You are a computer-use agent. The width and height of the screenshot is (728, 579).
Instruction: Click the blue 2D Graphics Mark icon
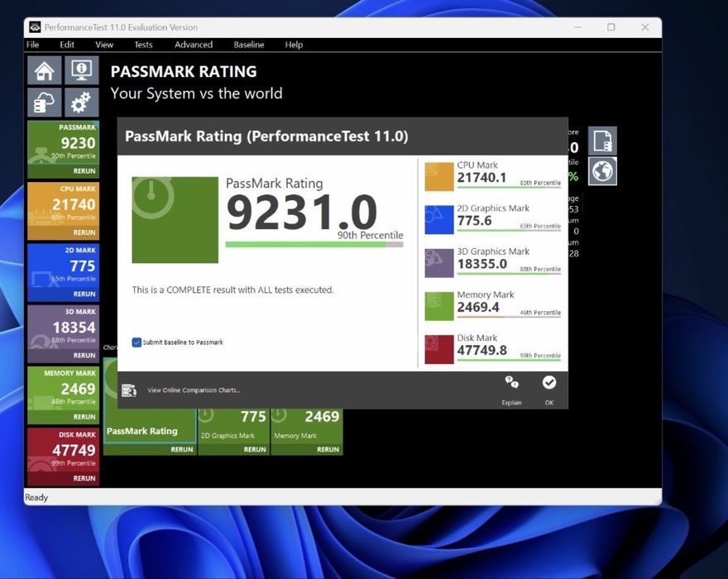(x=438, y=219)
